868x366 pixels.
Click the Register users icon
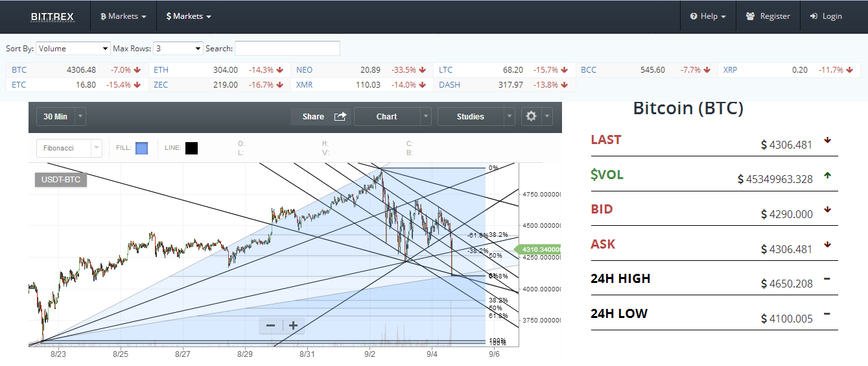[751, 16]
